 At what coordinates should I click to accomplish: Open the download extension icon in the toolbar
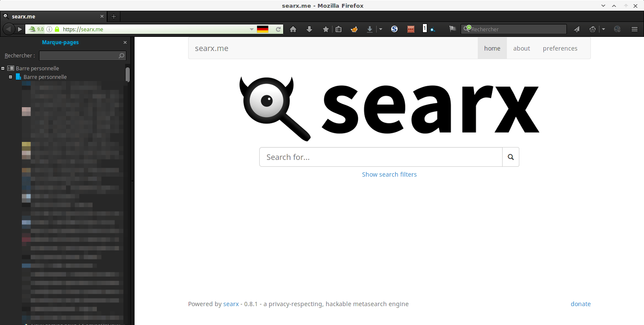[x=370, y=29]
